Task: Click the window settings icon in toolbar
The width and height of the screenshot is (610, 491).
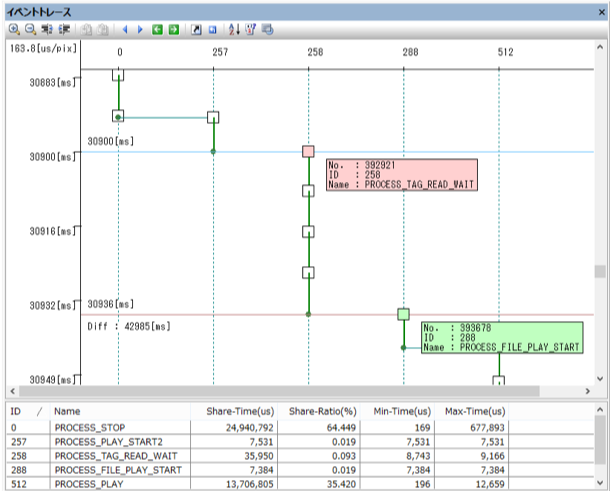Action: tap(268, 29)
